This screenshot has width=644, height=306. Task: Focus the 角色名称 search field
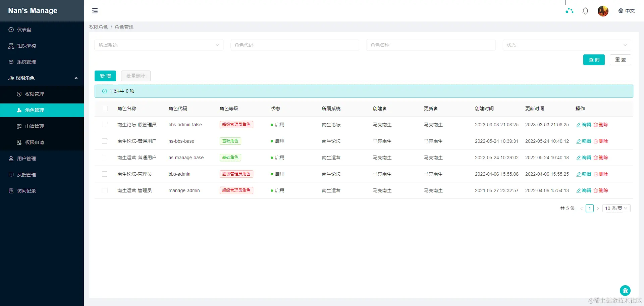pyautogui.click(x=431, y=45)
